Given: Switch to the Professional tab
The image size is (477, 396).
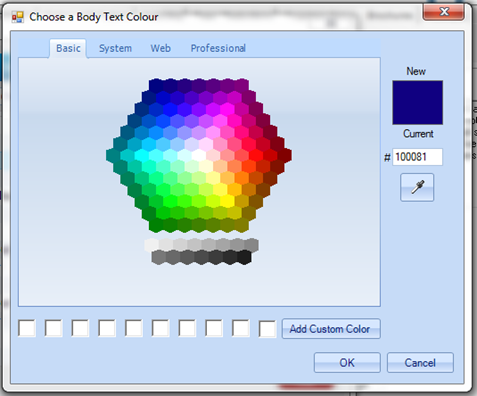Looking at the screenshot, I should [x=218, y=48].
